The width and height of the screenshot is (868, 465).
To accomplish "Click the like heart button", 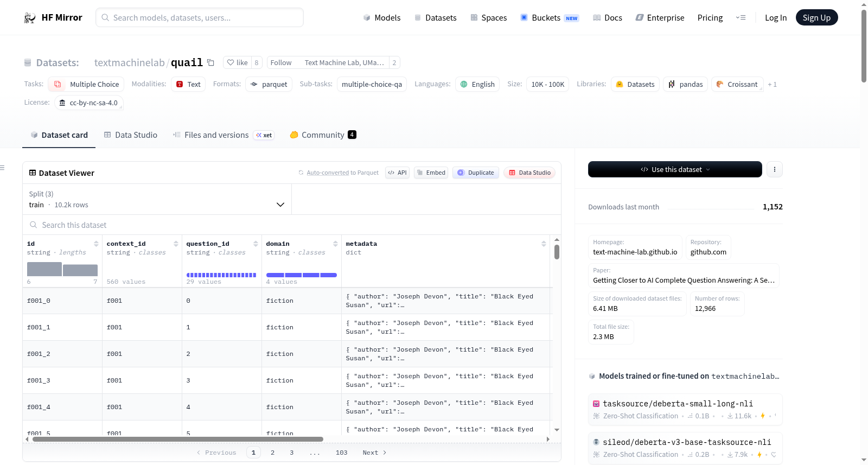I will 237,62.
